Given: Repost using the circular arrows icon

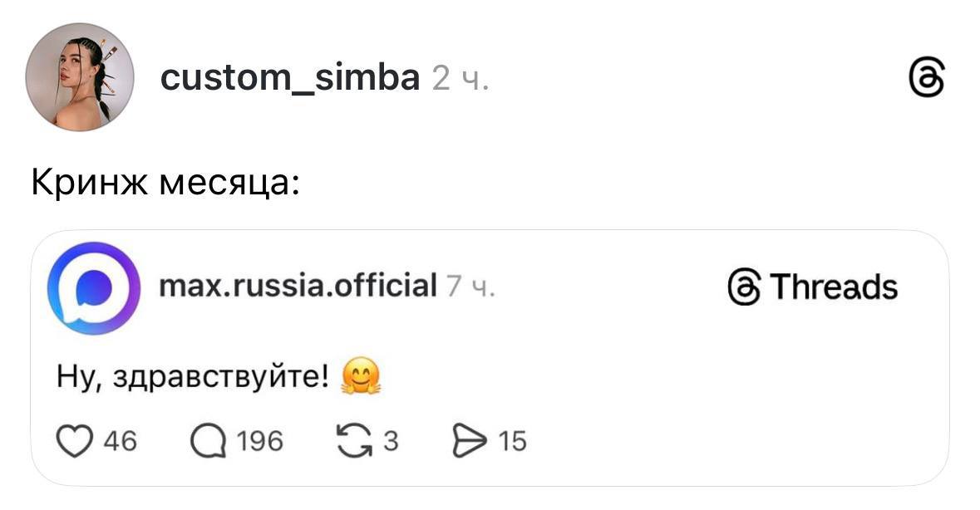Looking at the screenshot, I should click(357, 441).
